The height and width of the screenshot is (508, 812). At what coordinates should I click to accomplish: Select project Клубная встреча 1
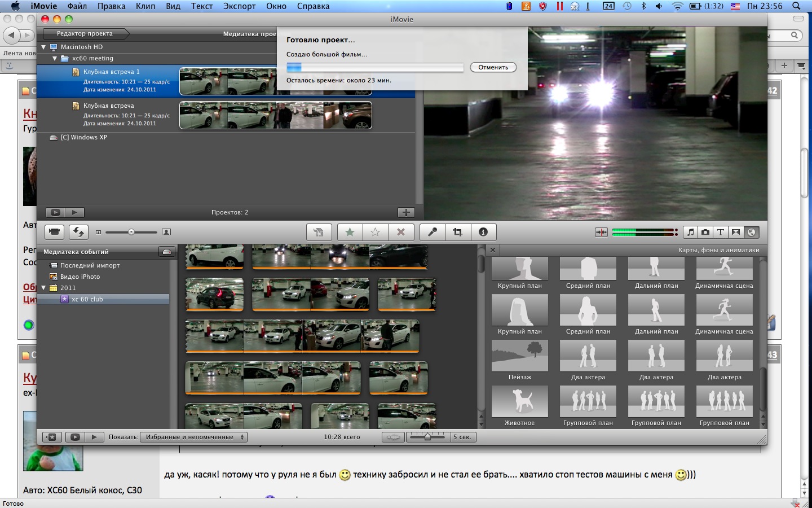click(226, 81)
